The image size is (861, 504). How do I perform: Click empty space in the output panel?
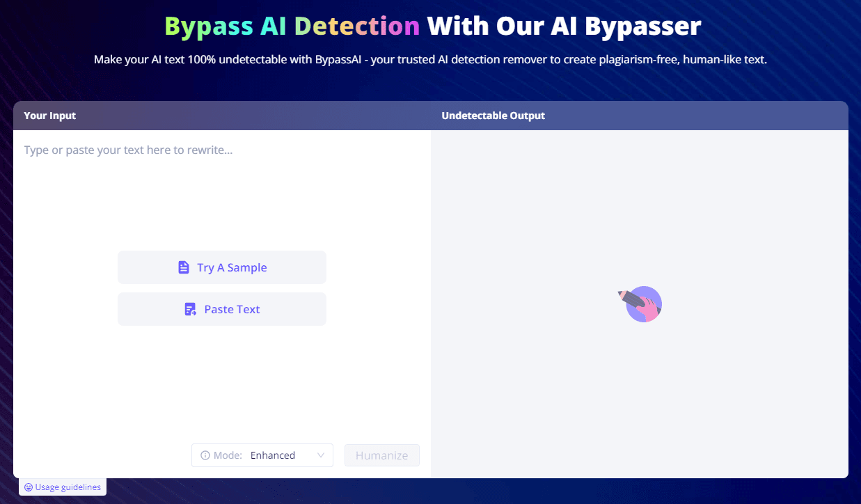coord(639,404)
